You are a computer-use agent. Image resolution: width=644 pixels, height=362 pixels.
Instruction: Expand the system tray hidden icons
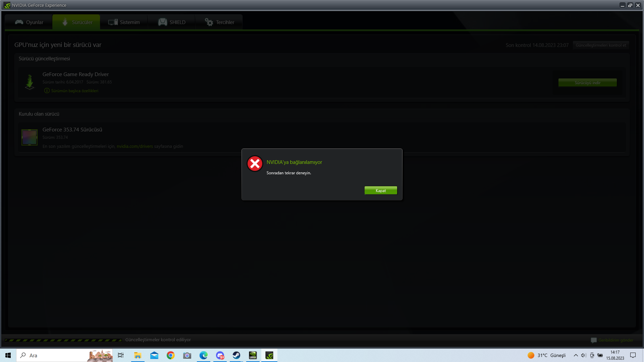tap(576, 355)
